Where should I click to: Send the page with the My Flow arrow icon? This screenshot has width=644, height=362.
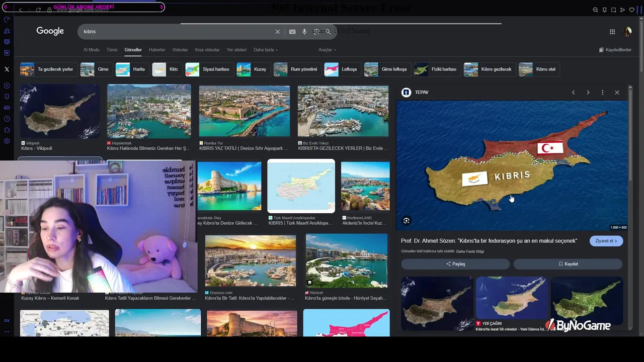point(622,10)
